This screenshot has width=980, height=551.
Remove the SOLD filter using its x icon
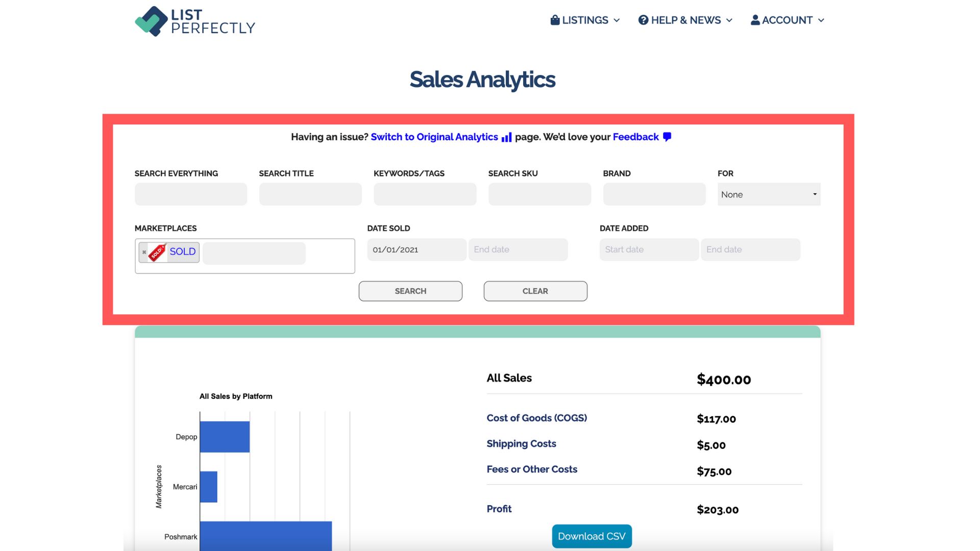pos(144,252)
